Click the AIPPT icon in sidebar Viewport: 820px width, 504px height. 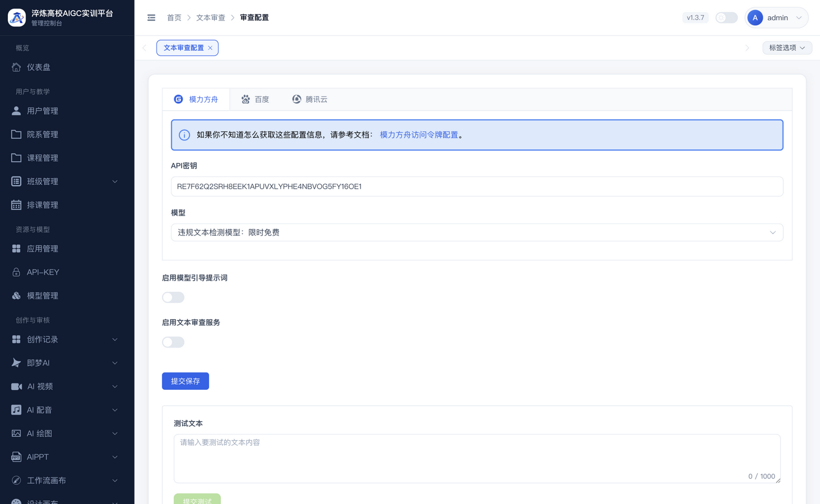16,457
